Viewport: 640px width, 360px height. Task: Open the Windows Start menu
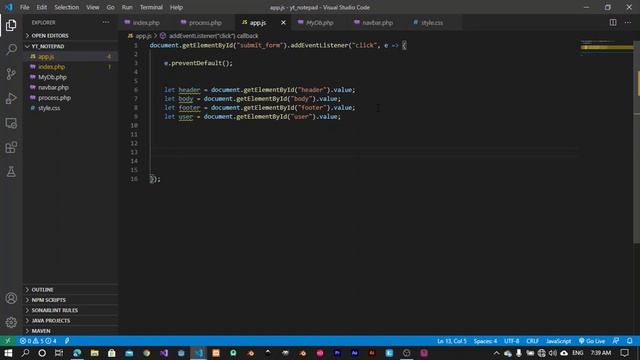click(x=8, y=353)
